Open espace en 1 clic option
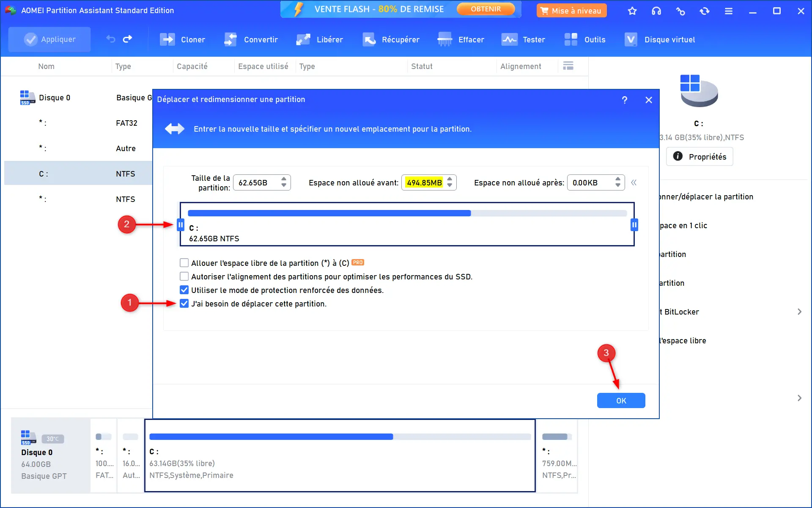The width and height of the screenshot is (812, 508). 683,226
